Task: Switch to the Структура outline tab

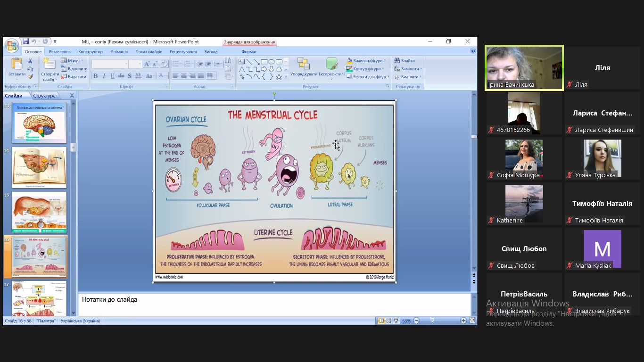Action: click(44, 96)
